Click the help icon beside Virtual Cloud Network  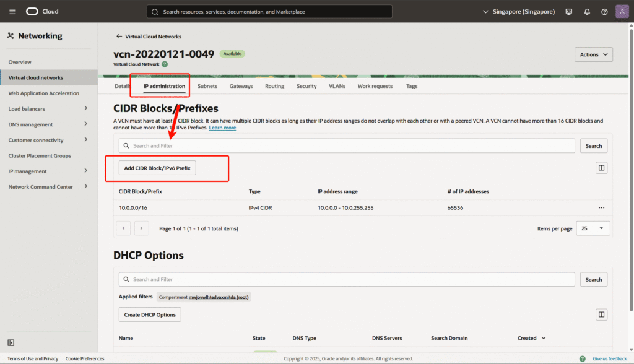click(x=165, y=64)
